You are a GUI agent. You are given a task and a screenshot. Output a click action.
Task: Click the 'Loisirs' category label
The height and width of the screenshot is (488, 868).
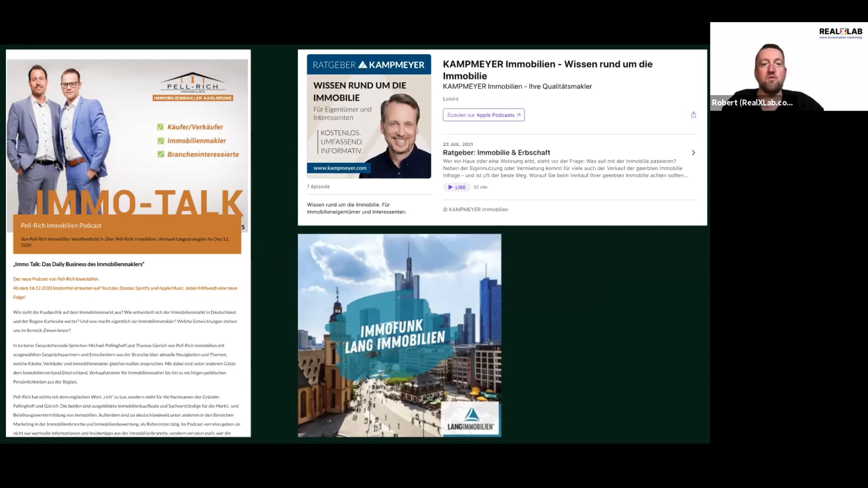(451, 99)
